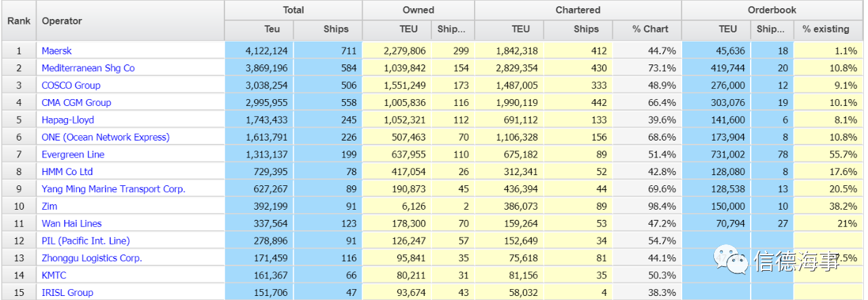Select ONE chartered TEU cell 1,106,328
The width and height of the screenshot is (868, 300).
(509, 137)
